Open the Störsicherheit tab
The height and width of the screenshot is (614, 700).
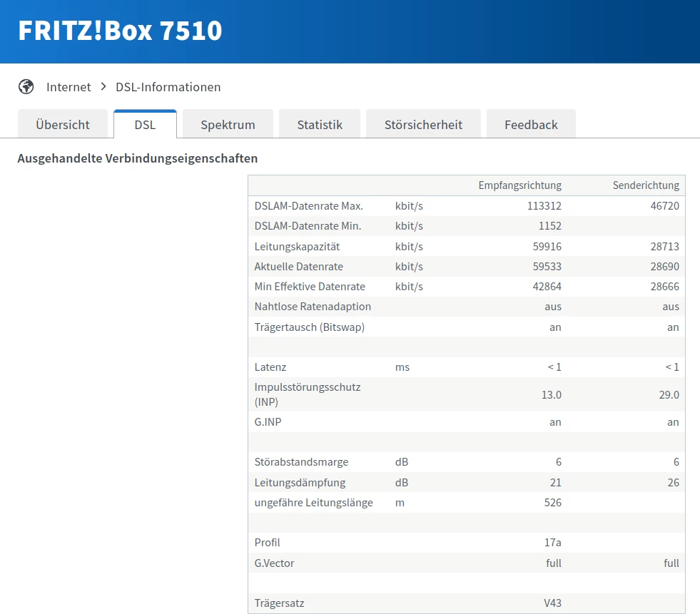[423, 125]
